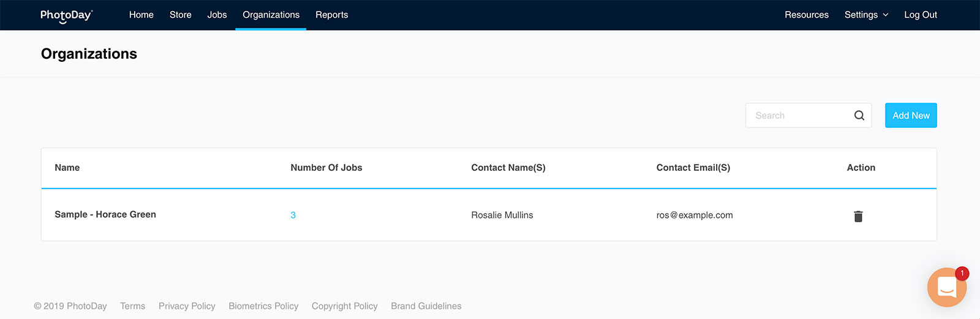Focus the Search input field
This screenshot has height=319, width=980.
(x=796, y=116)
